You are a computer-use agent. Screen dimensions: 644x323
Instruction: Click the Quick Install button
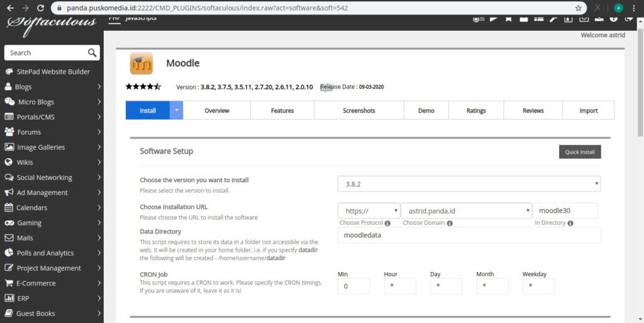tap(580, 152)
